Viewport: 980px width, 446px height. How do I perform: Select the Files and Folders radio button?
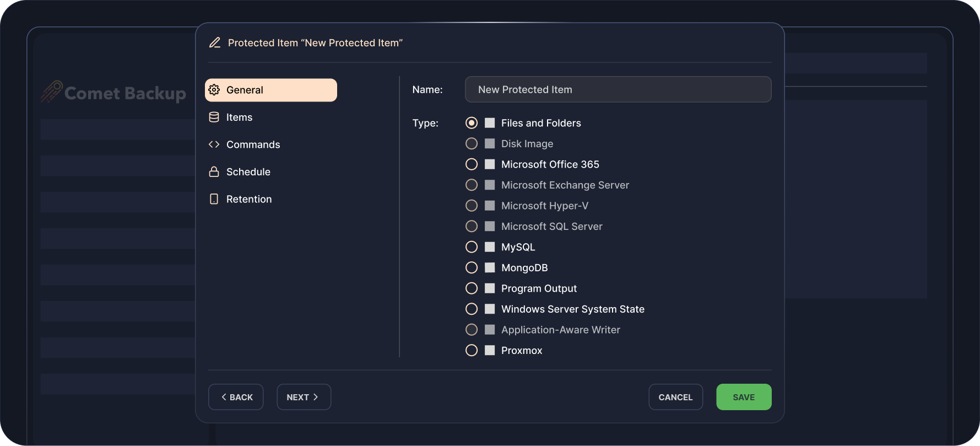point(472,123)
